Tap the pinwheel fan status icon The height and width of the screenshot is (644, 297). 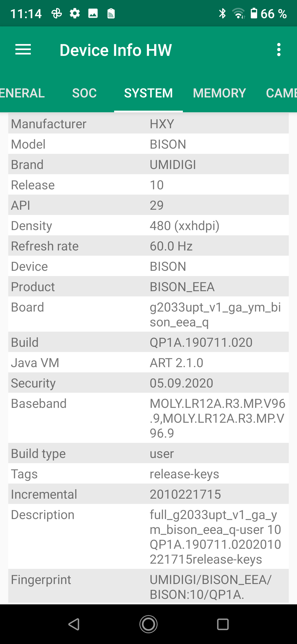tap(57, 13)
